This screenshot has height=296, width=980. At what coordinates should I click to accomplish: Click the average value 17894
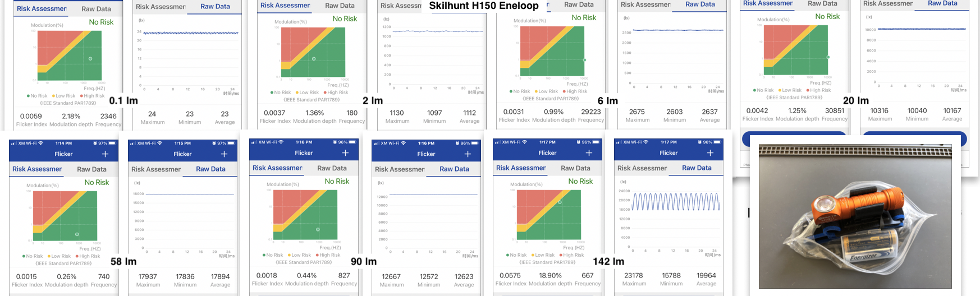point(221,276)
